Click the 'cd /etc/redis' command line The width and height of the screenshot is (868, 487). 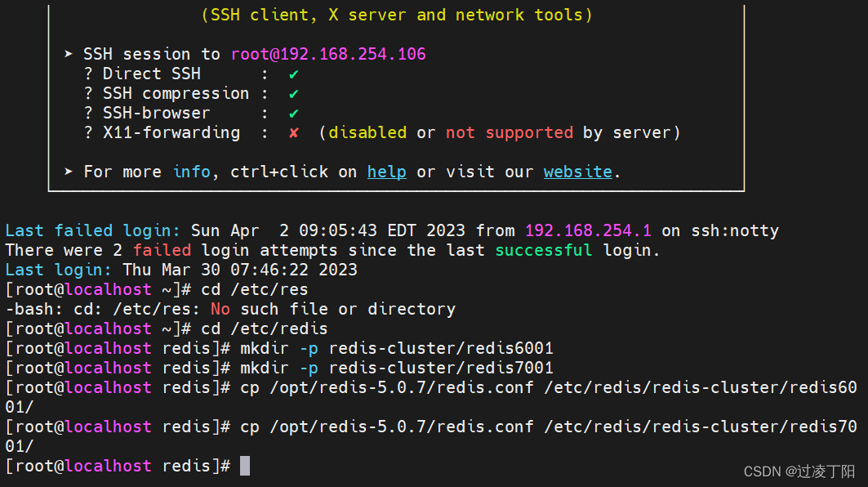(x=264, y=328)
